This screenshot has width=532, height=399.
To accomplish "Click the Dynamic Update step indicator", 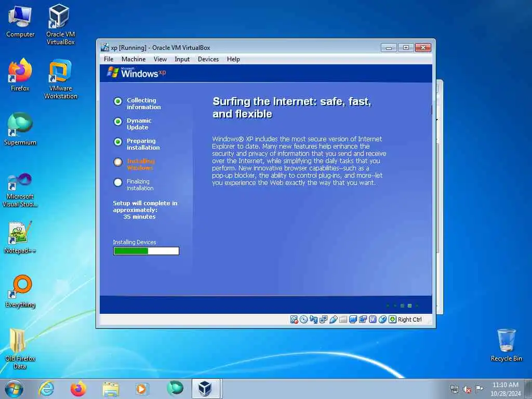I will (x=118, y=122).
